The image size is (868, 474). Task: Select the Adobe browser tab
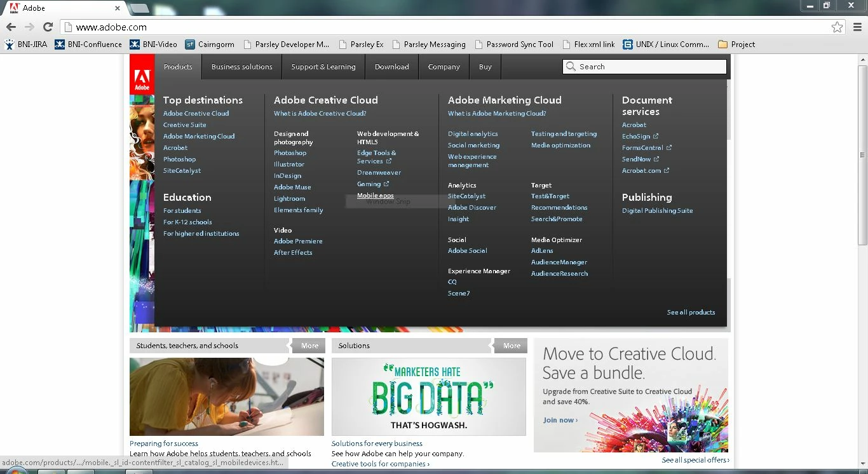click(x=64, y=8)
